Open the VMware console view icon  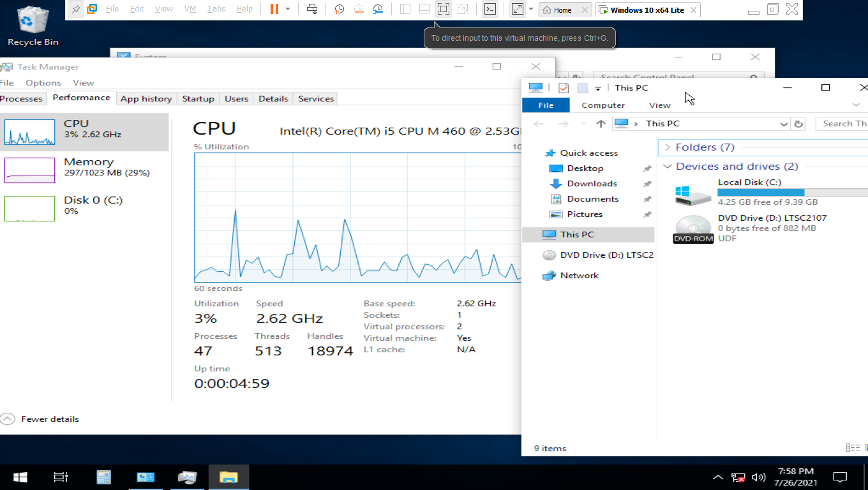coord(490,9)
